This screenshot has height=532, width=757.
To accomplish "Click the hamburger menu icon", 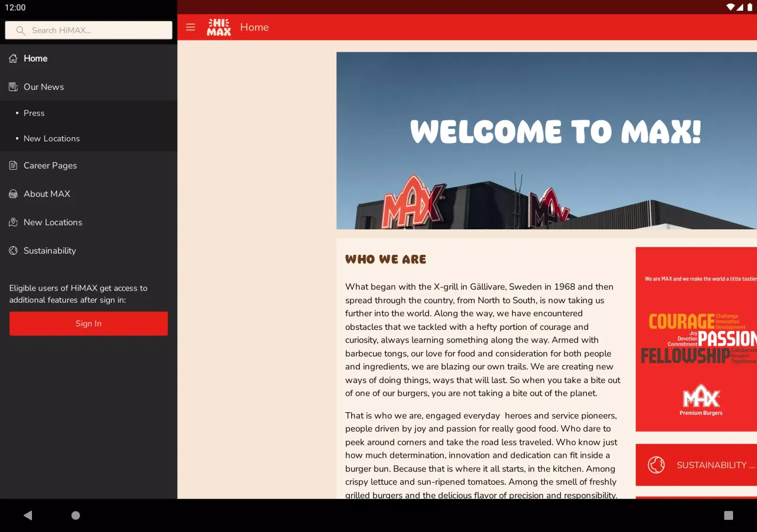I will click(191, 27).
